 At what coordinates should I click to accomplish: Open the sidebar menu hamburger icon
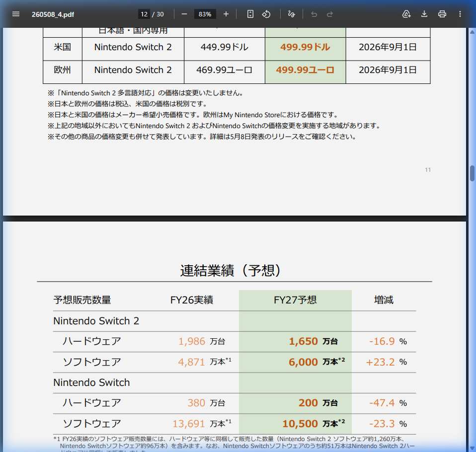click(x=16, y=14)
